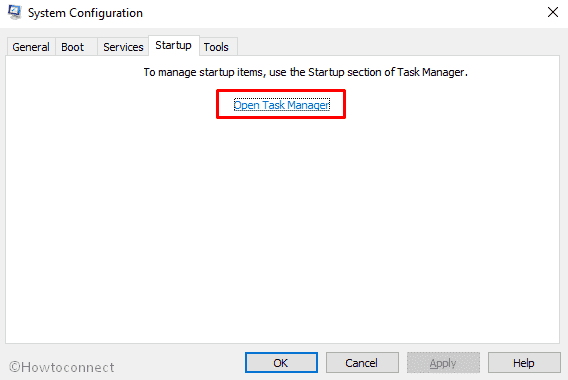This screenshot has height=380, width=568.
Task: Click the greyed-out Apply button
Action: [443, 363]
